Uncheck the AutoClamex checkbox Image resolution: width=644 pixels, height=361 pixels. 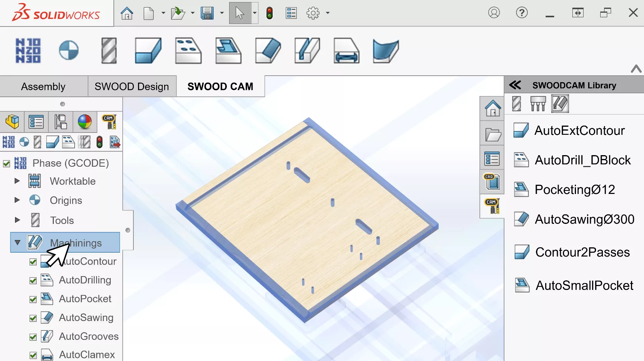click(33, 355)
